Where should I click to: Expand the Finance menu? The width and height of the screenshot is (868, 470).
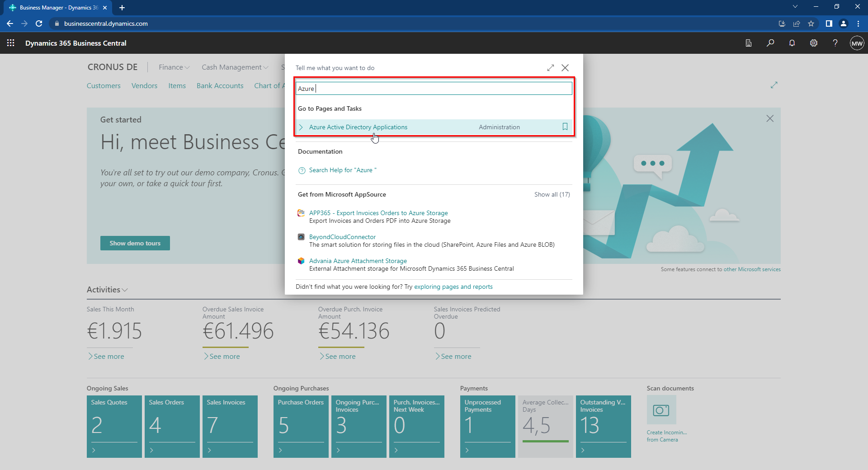point(174,67)
